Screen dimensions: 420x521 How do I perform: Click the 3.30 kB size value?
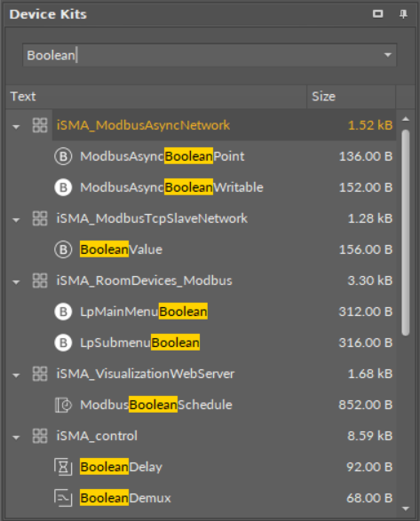tap(370, 280)
